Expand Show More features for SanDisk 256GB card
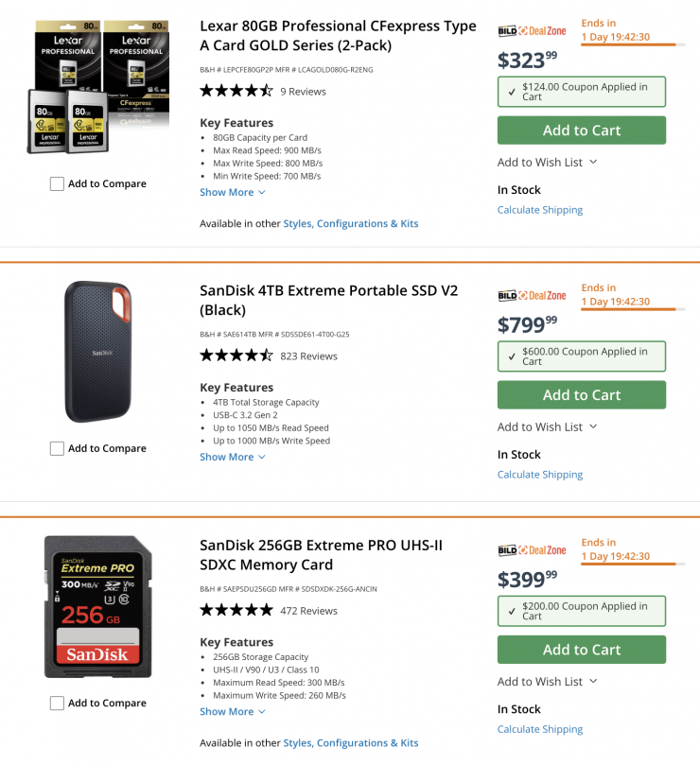The width and height of the screenshot is (700, 765). (x=233, y=712)
